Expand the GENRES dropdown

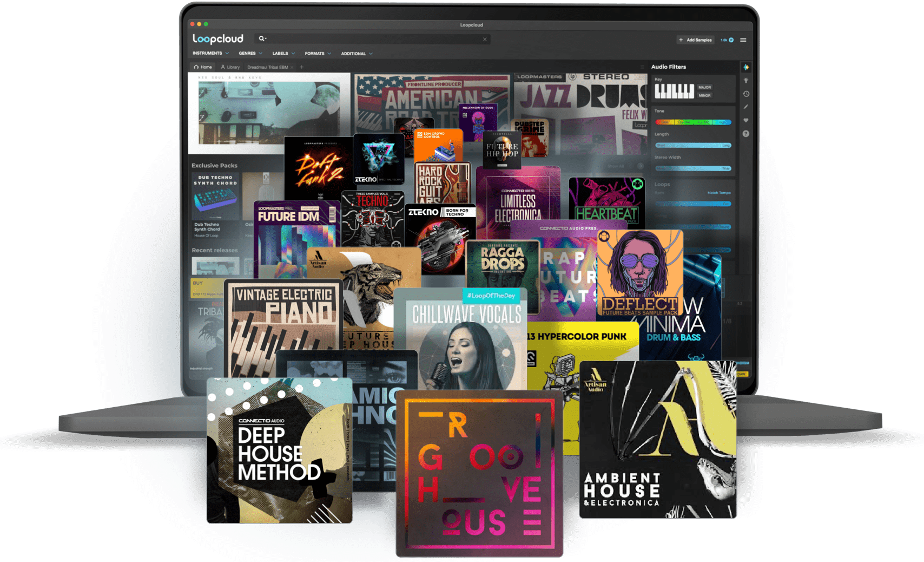click(x=250, y=54)
